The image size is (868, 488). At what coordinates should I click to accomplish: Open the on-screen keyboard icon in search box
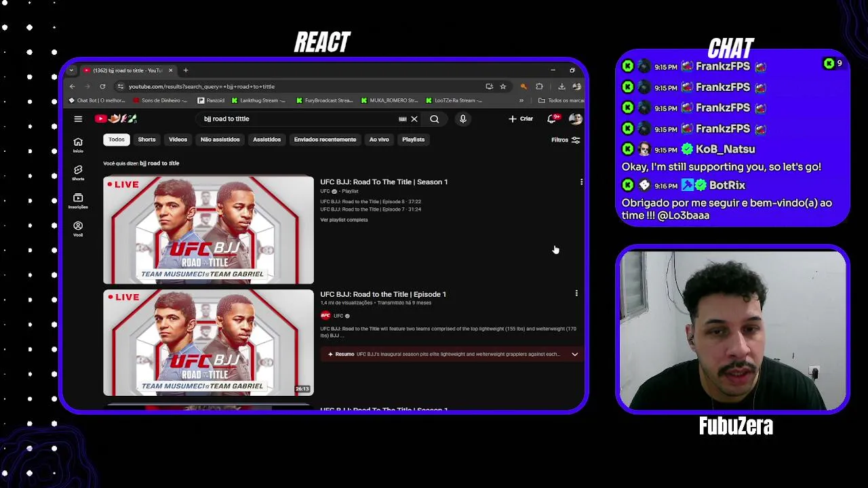click(403, 119)
